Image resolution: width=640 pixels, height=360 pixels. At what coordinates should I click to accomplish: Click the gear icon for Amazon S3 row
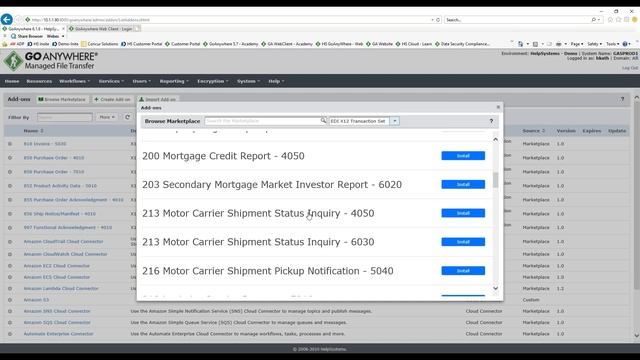pos(10,300)
